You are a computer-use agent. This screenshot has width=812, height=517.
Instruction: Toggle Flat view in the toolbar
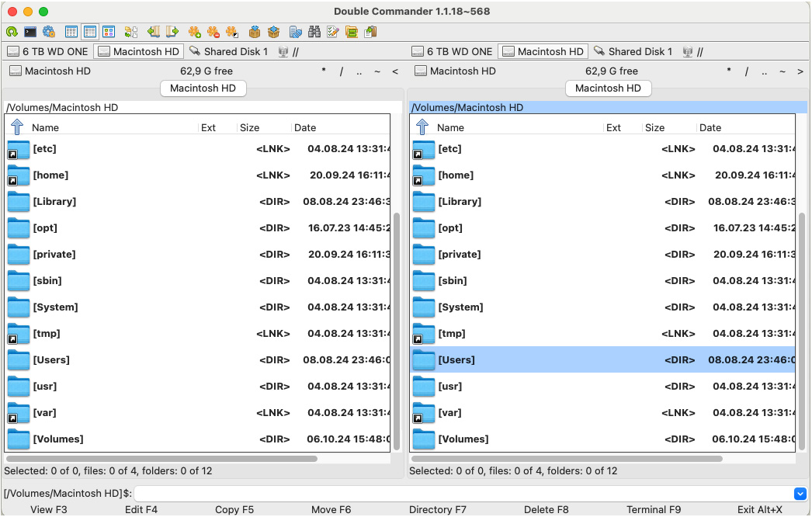click(130, 32)
